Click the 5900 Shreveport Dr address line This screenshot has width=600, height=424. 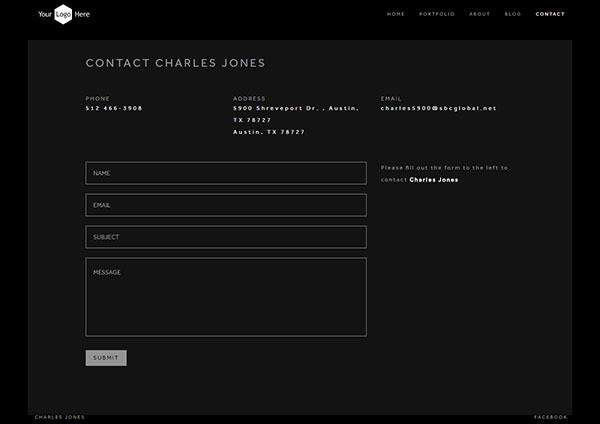click(x=295, y=108)
